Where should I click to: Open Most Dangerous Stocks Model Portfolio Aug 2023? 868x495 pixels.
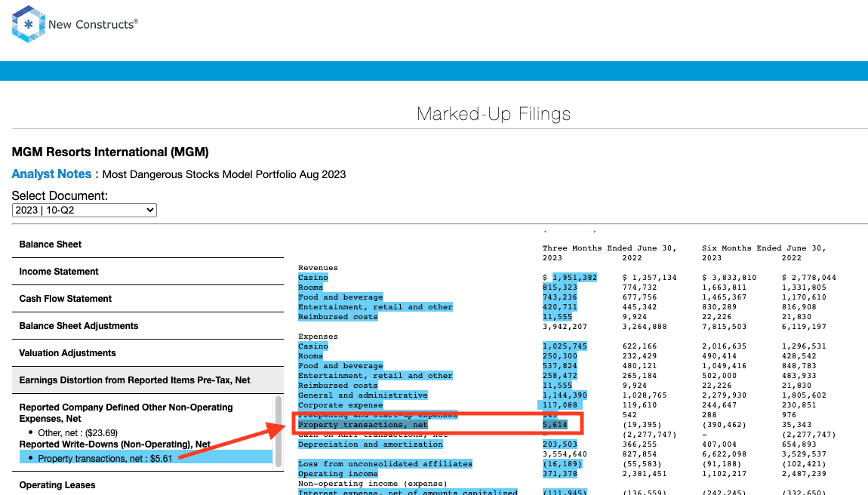point(224,174)
